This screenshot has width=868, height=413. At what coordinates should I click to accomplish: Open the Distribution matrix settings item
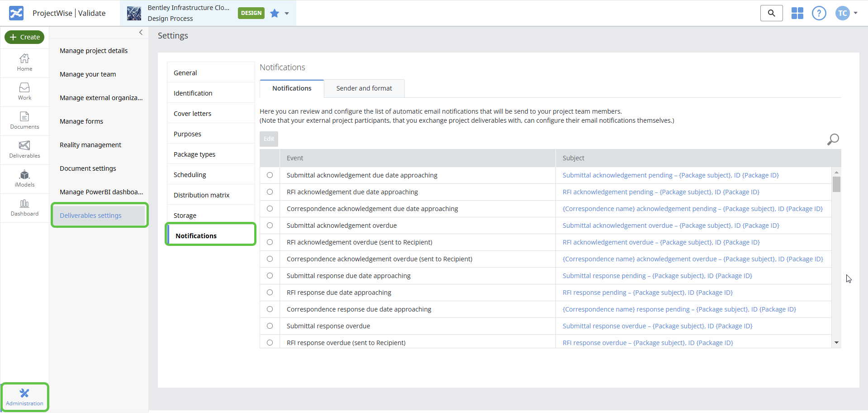tap(202, 195)
